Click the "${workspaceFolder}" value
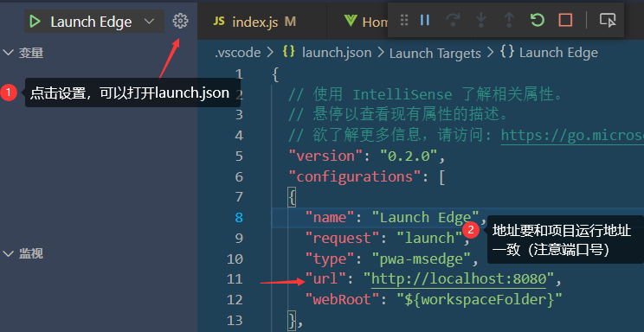Screen dimensions: 644x332 pos(479,300)
